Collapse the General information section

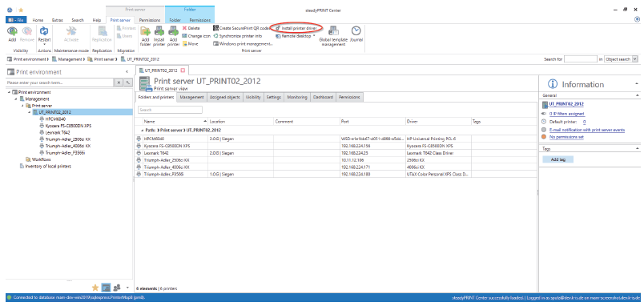point(638,95)
